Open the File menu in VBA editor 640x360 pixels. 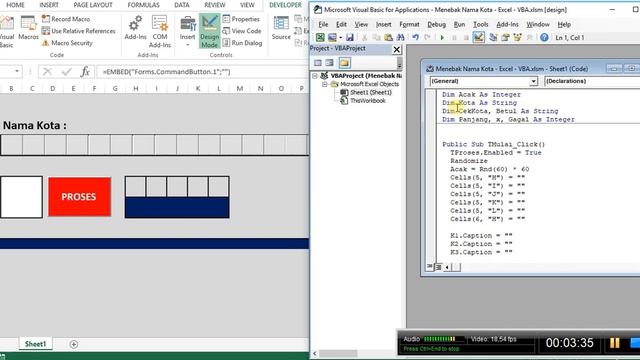point(323,24)
